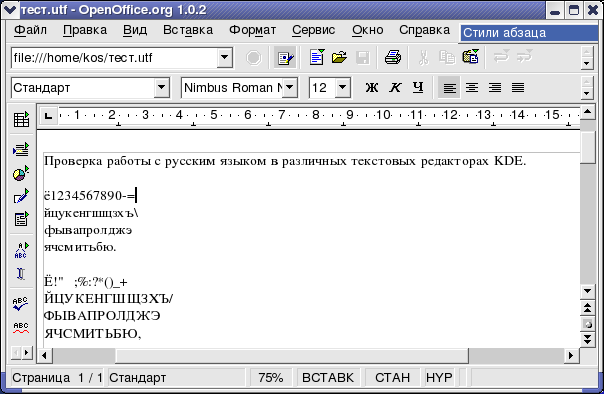Open the Вставка menu

point(188,30)
